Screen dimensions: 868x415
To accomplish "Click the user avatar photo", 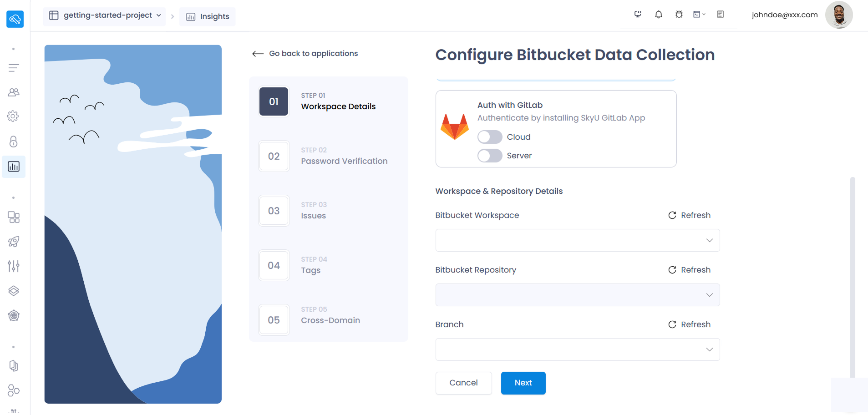I will pyautogui.click(x=839, y=15).
